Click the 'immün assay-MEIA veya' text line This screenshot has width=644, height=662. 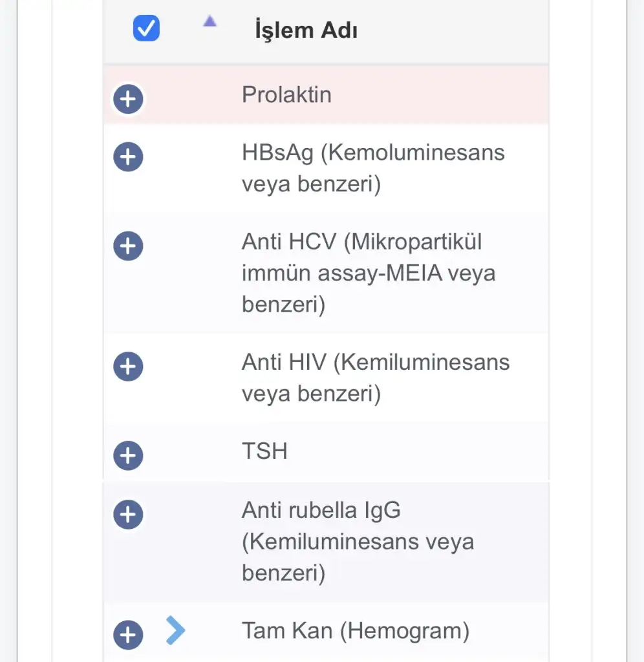368,273
